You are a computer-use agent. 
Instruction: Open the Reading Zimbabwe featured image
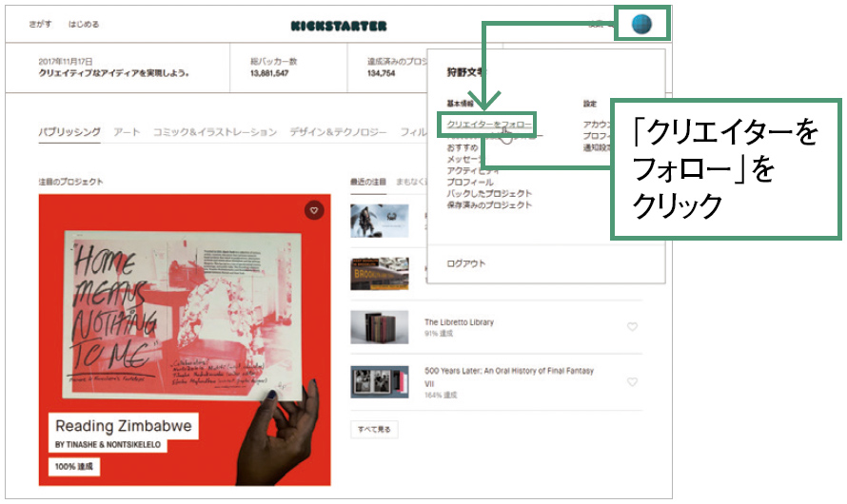185,339
